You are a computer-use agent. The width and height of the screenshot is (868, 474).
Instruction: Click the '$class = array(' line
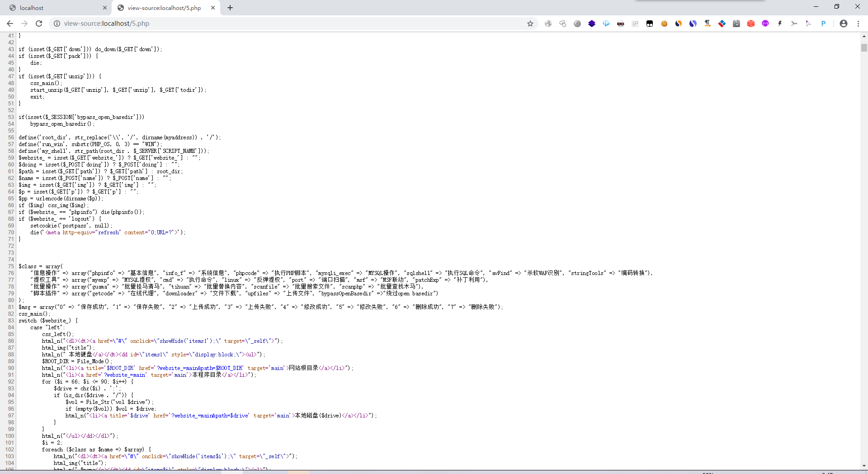[41, 266]
